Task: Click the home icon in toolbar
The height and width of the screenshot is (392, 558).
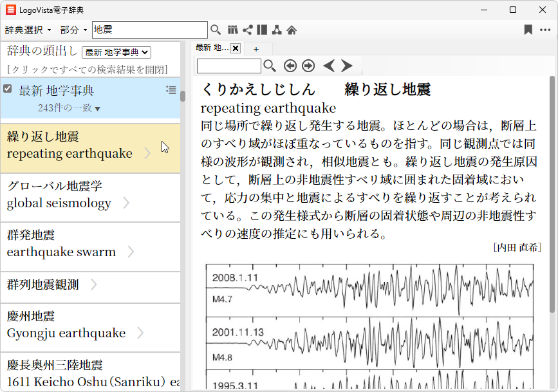Action: click(292, 30)
